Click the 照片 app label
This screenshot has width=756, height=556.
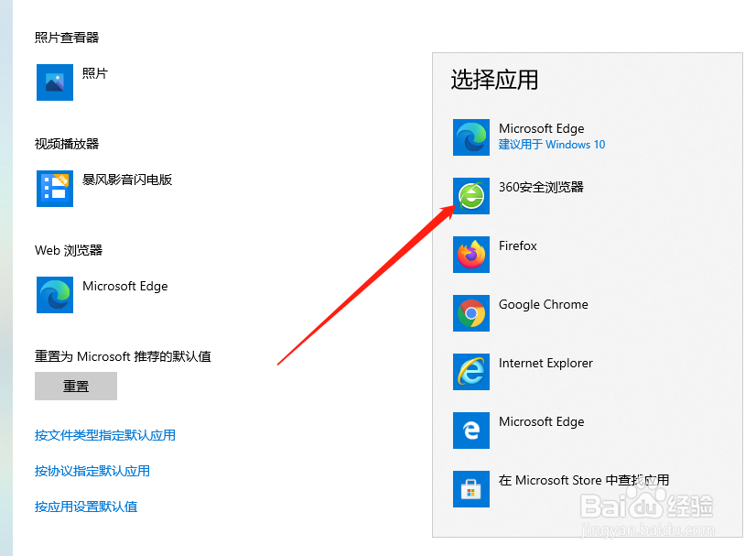point(95,73)
